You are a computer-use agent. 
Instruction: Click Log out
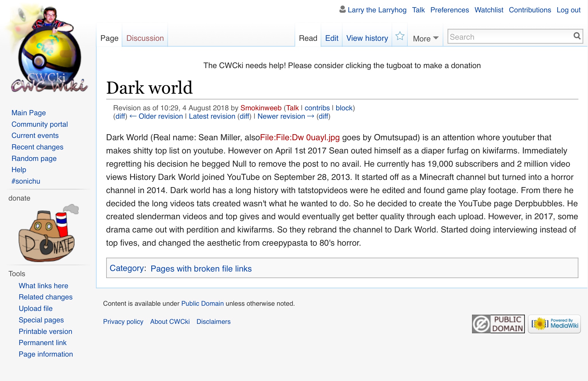click(568, 10)
